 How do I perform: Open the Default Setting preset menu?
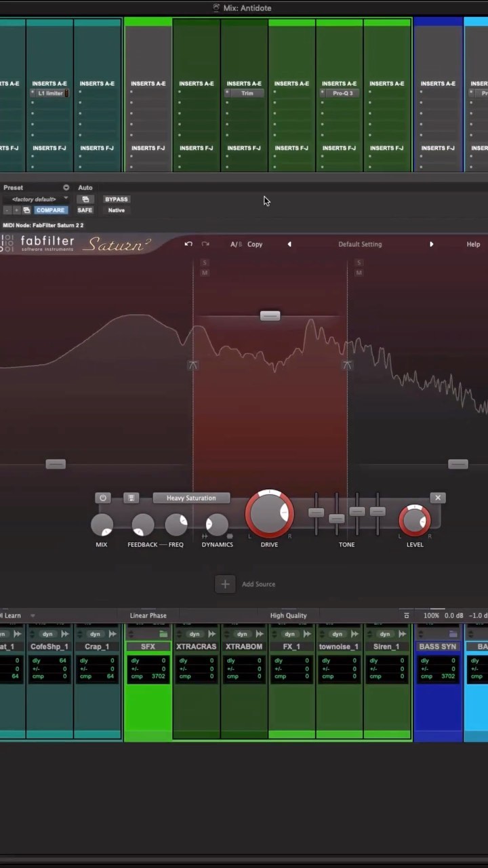360,244
